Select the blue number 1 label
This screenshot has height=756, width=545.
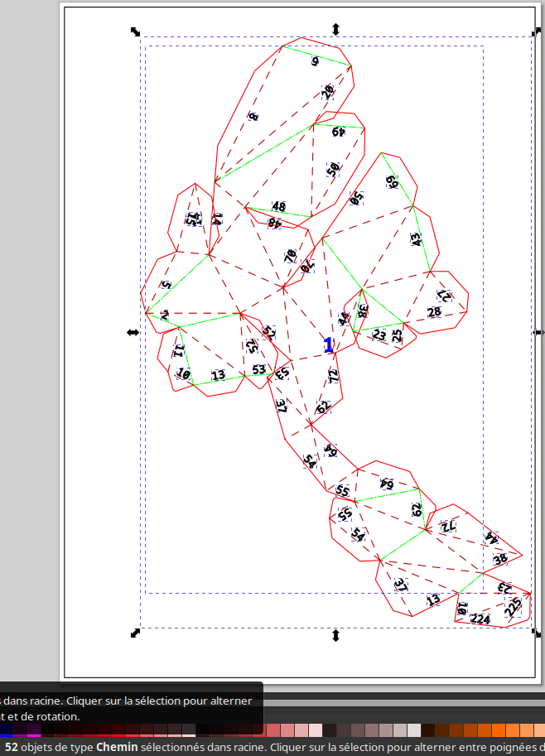pyautogui.click(x=328, y=345)
